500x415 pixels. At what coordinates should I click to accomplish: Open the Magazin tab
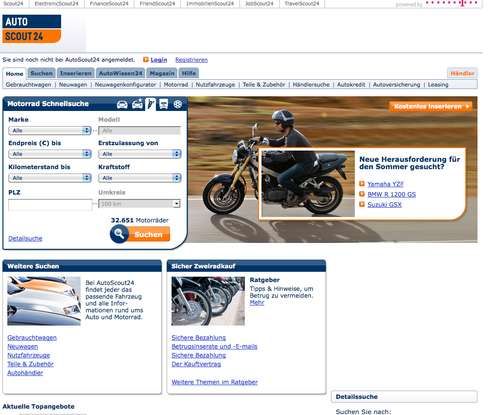pos(162,73)
